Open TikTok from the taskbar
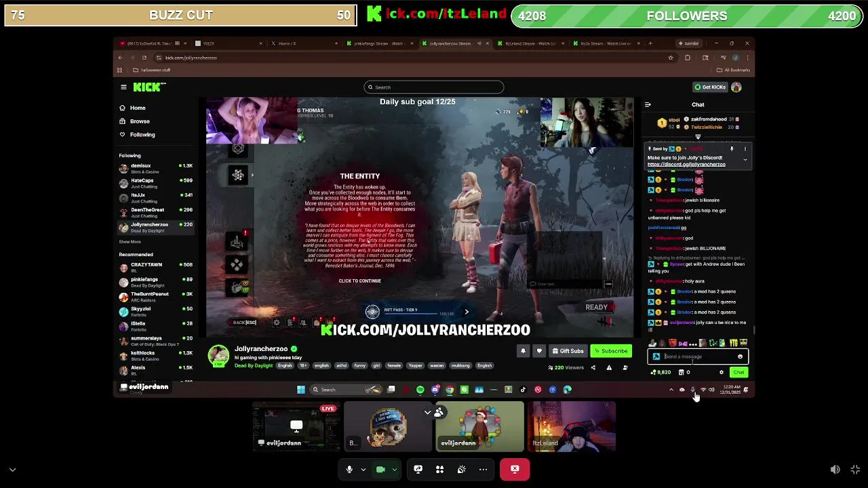Screen dimensions: 868x488 pyautogui.click(x=523, y=390)
